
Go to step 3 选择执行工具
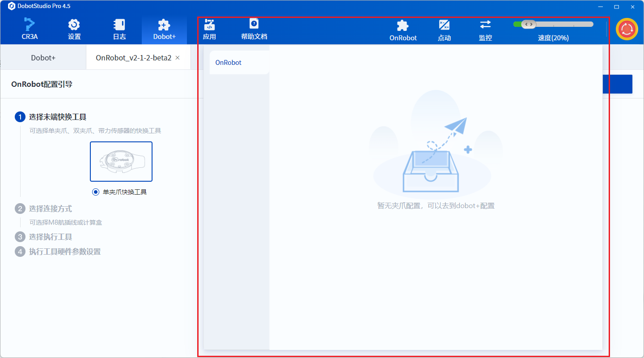coord(50,237)
